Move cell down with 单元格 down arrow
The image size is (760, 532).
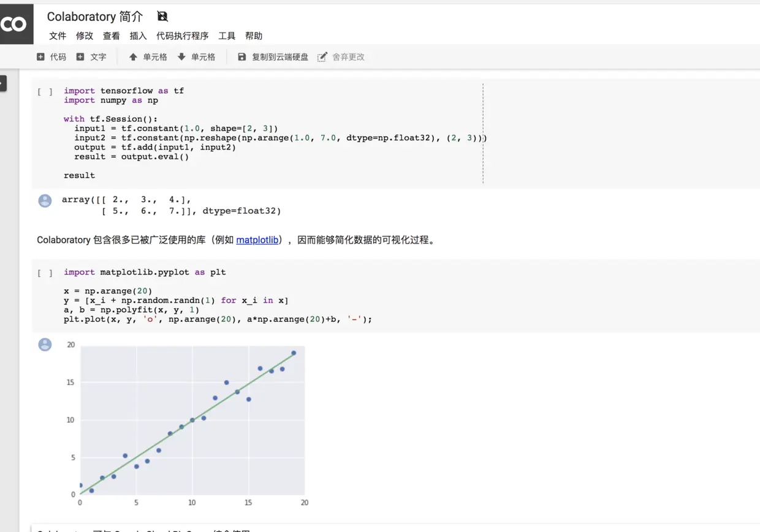[x=196, y=57]
